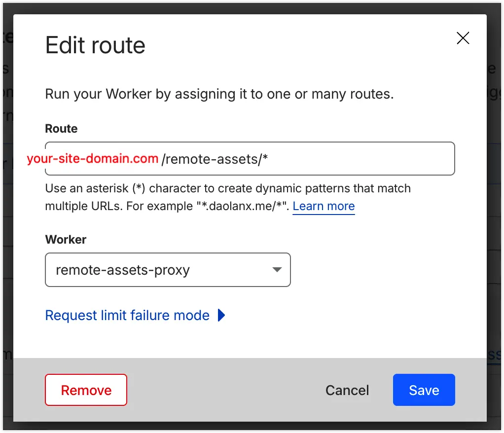The height and width of the screenshot is (433, 504).
Task: Close the Edit route dialog
Action: tap(463, 38)
